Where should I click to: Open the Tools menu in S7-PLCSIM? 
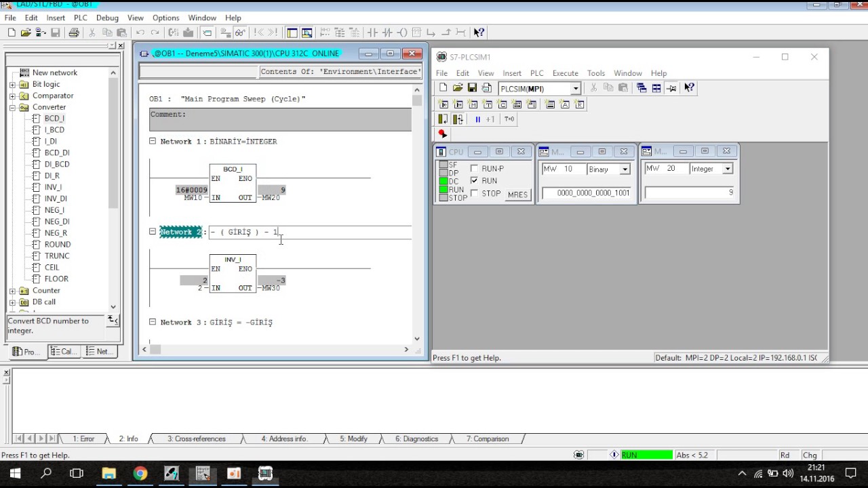[596, 73]
